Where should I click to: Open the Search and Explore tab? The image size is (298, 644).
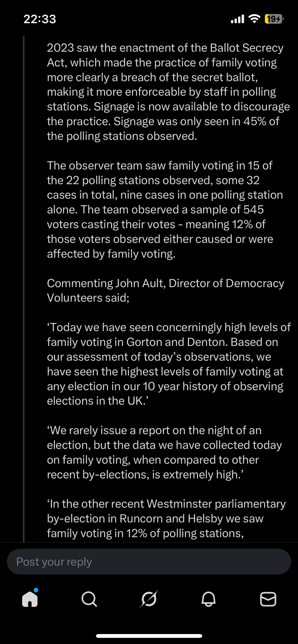pyautogui.click(x=89, y=599)
